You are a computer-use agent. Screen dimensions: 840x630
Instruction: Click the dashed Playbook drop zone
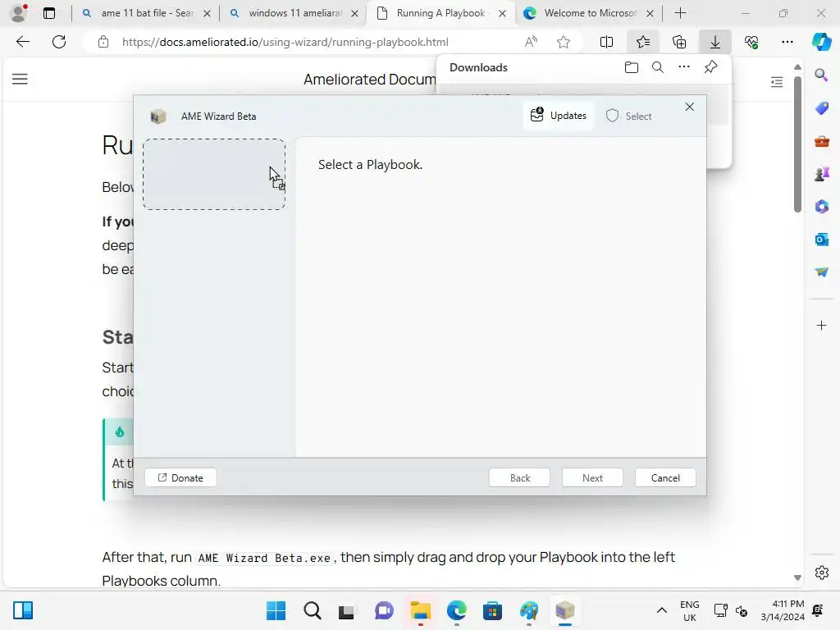point(214,174)
